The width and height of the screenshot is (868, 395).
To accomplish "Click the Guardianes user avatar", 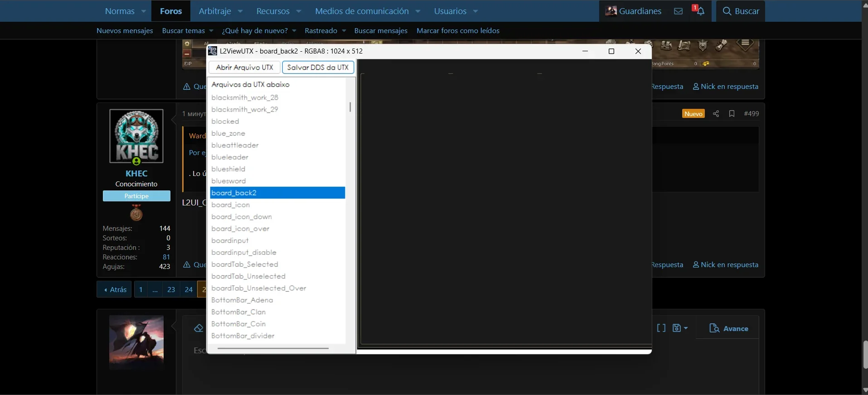I will [611, 11].
